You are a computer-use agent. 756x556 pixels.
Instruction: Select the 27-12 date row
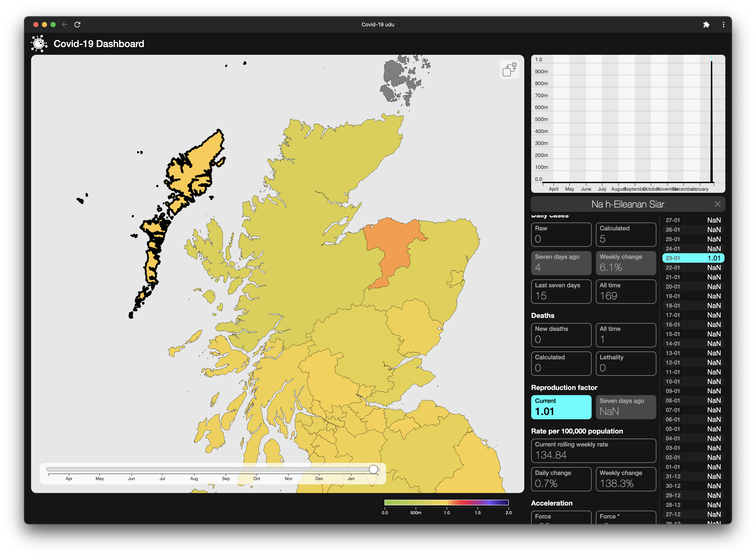(693, 514)
